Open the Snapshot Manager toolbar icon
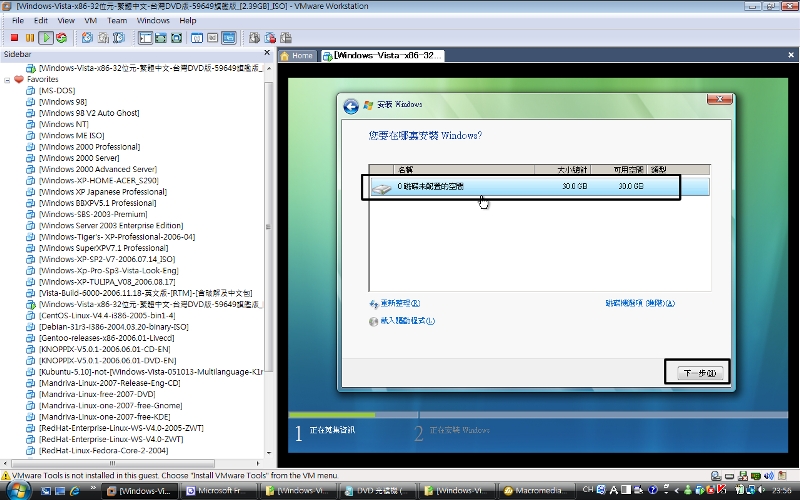The height and width of the screenshot is (500, 800). 119,38
